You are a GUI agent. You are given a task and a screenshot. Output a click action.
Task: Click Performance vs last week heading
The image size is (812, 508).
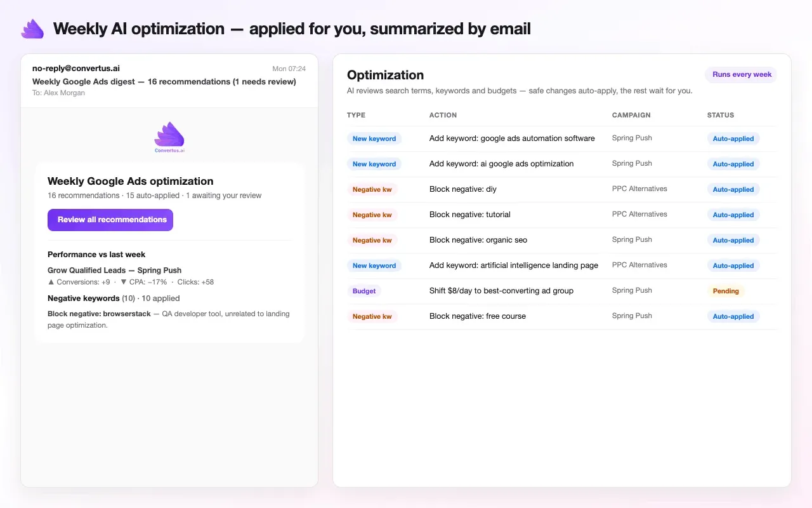pos(96,255)
